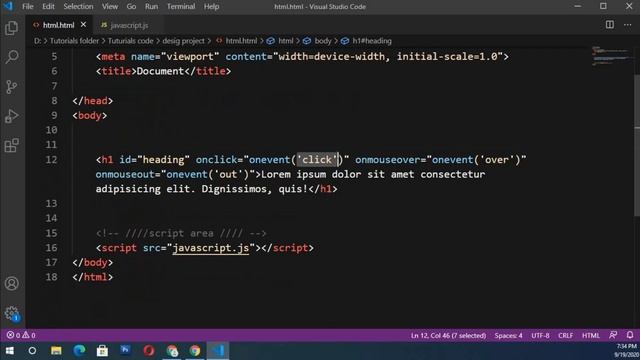Screen dimensions: 640x360
Task: Click 'Ln 12, Col 46' in the status bar
Action: click(x=448, y=336)
